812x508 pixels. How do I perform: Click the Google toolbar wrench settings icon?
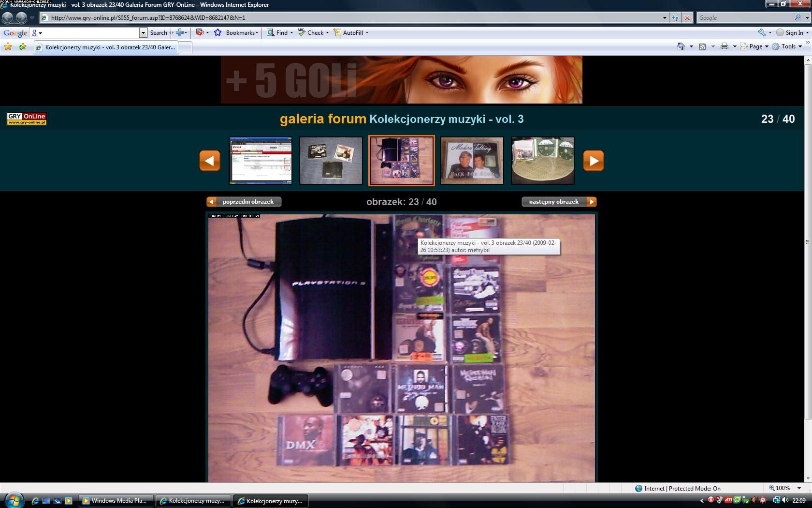pyautogui.click(x=762, y=32)
